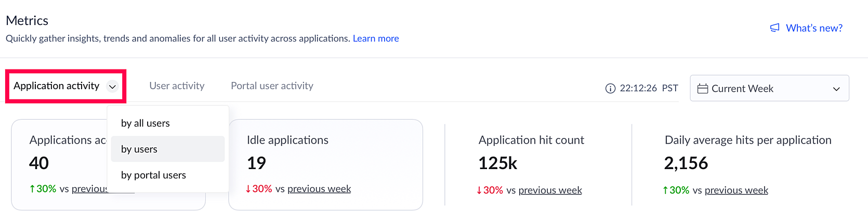Viewport: 868px width, 223px height.
Task: Open the What's new link
Action: 814,28
